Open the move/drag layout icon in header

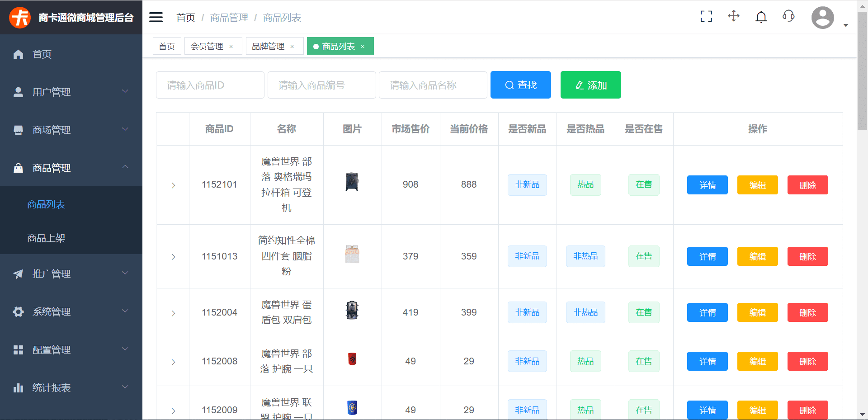[733, 16]
